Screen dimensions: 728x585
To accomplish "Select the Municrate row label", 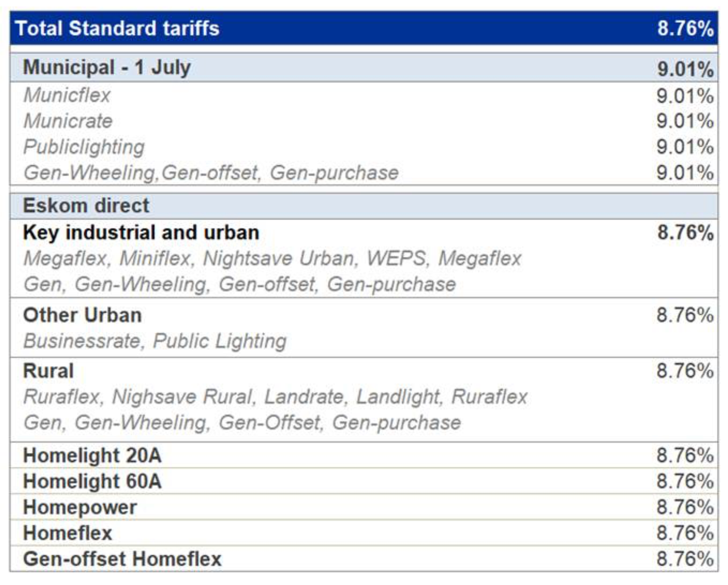I will 68,121.
